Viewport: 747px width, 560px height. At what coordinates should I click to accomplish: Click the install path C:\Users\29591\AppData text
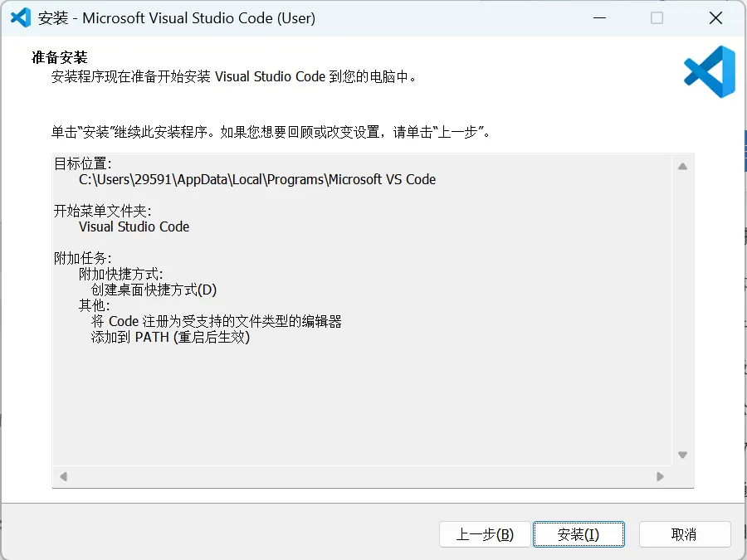pyautogui.click(x=257, y=179)
